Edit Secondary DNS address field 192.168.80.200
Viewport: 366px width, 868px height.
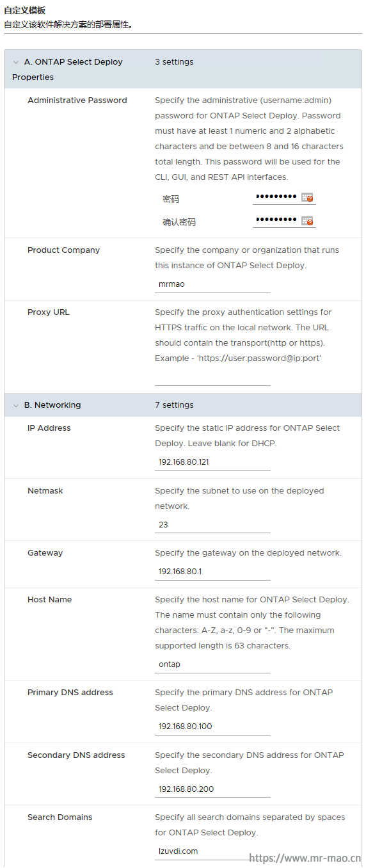pos(212,789)
